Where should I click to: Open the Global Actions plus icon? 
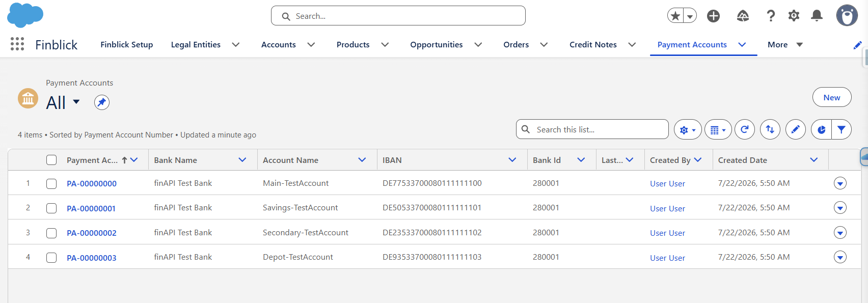pos(713,16)
